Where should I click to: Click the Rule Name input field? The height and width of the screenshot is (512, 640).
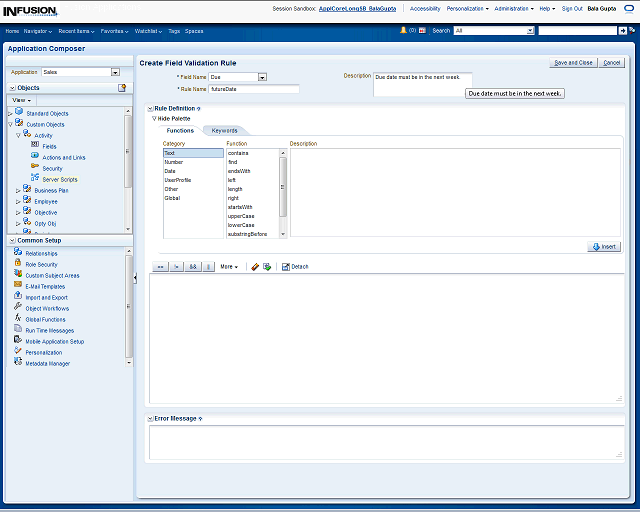(x=254, y=89)
